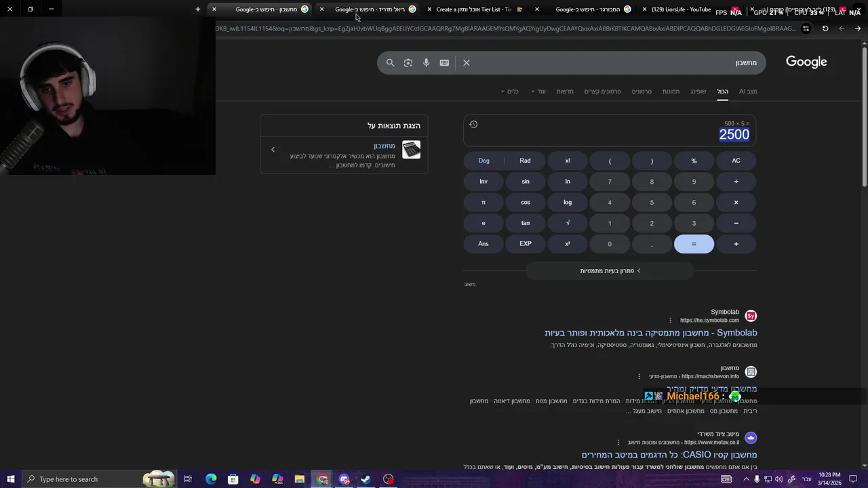This screenshot has height=488, width=868.
Task: Switch to מצב AI tab
Action: point(748,91)
